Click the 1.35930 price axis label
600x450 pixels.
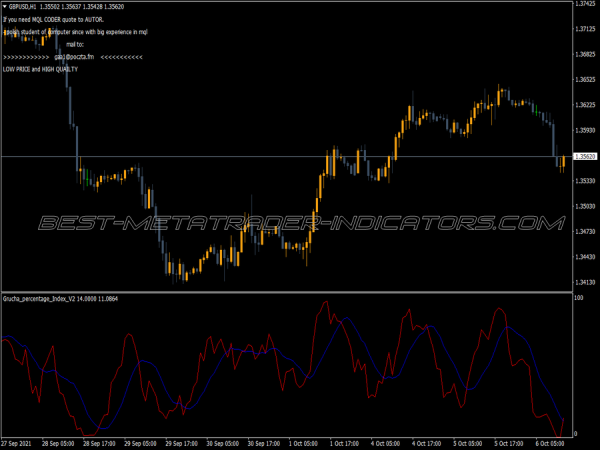(x=585, y=130)
